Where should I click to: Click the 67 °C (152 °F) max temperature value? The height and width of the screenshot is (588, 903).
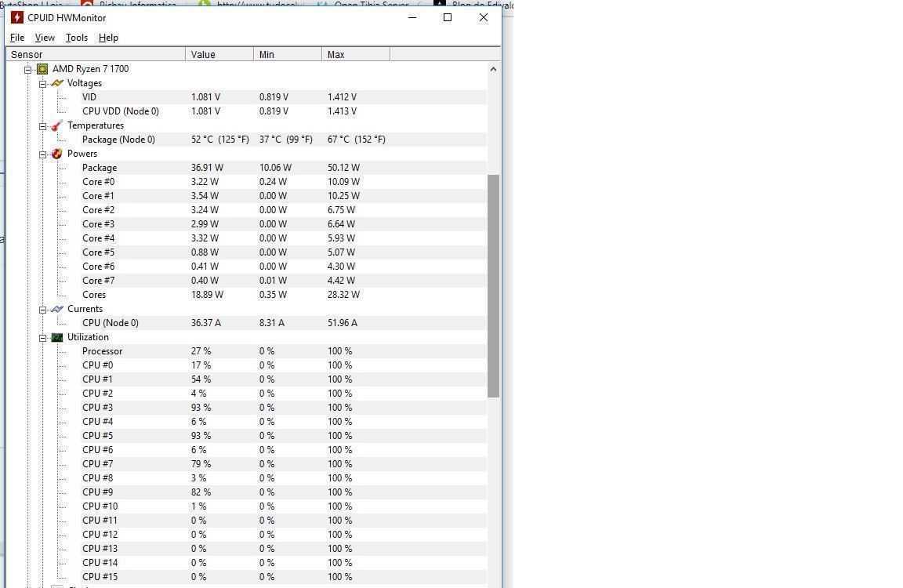(x=357, y=140)
